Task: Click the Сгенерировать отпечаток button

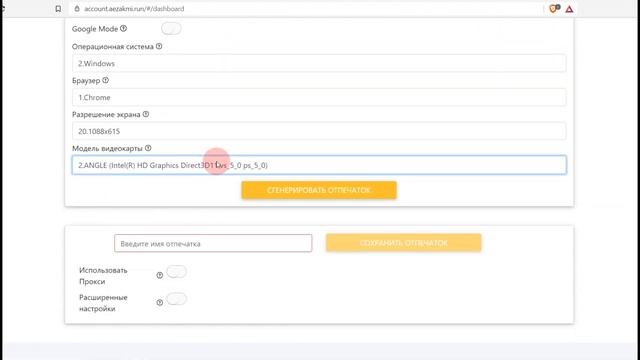Action: pos(319,190)
